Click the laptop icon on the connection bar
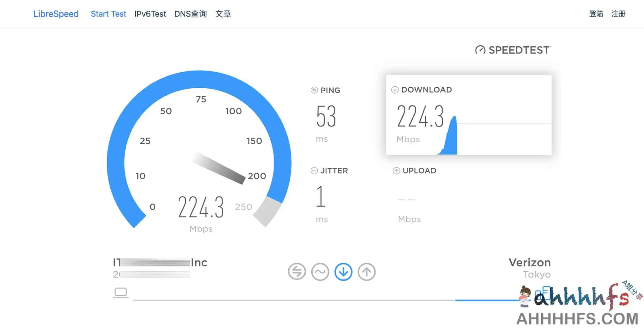The image size is (644, 331). (x=121, y=292)
